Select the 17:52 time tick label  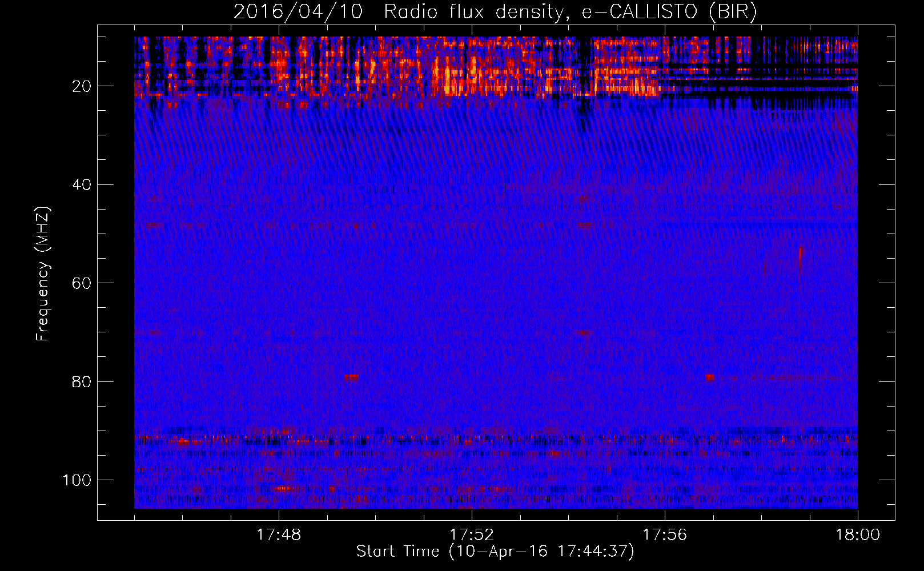pos(472,534)
